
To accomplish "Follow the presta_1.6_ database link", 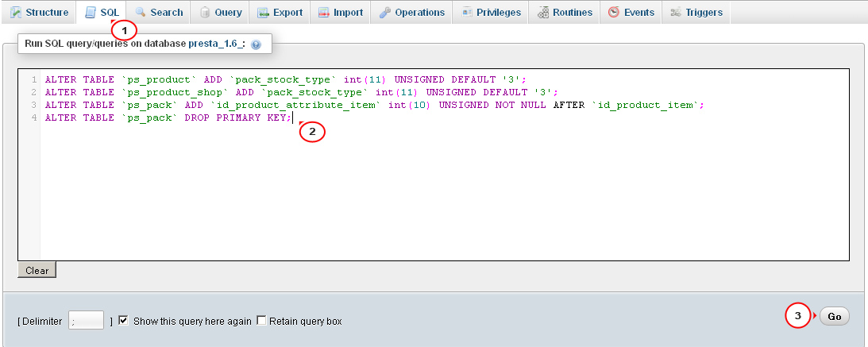I will (x=217, y=43).
